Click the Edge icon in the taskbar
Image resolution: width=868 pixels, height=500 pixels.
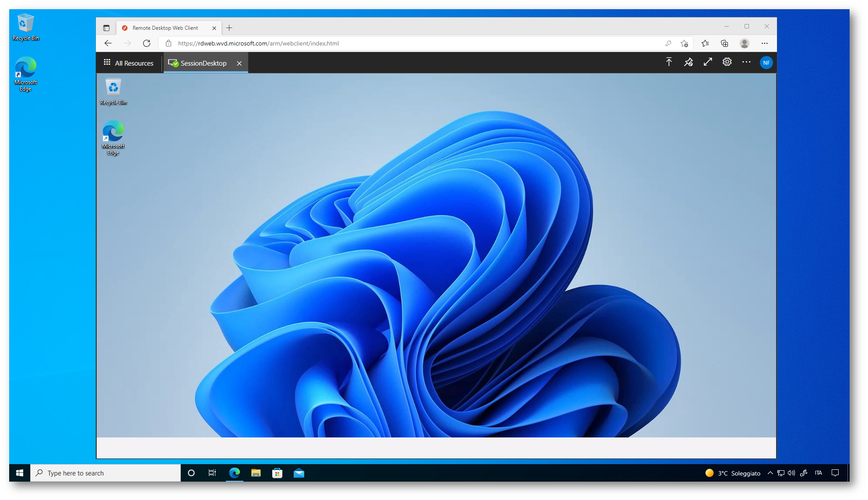tap(235, 473)
